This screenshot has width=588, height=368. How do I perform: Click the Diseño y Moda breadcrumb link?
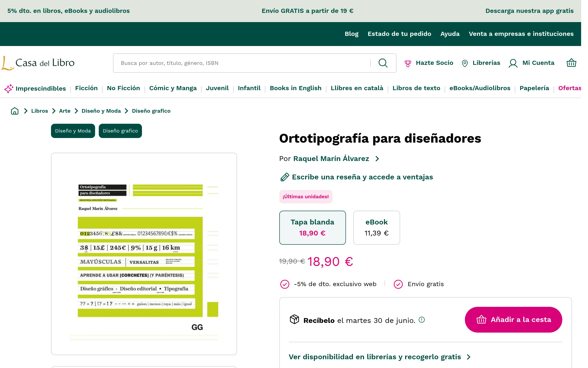[101, 111]
